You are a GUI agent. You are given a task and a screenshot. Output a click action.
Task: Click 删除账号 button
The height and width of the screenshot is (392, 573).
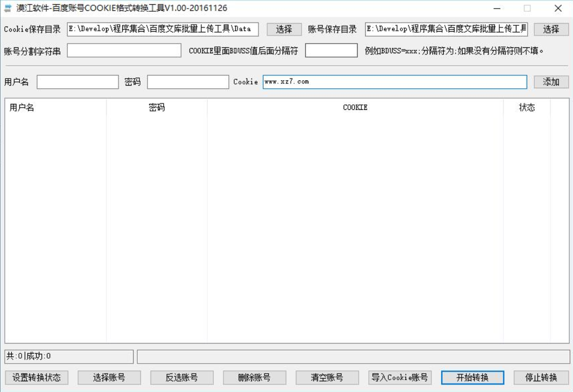point(254,377)
